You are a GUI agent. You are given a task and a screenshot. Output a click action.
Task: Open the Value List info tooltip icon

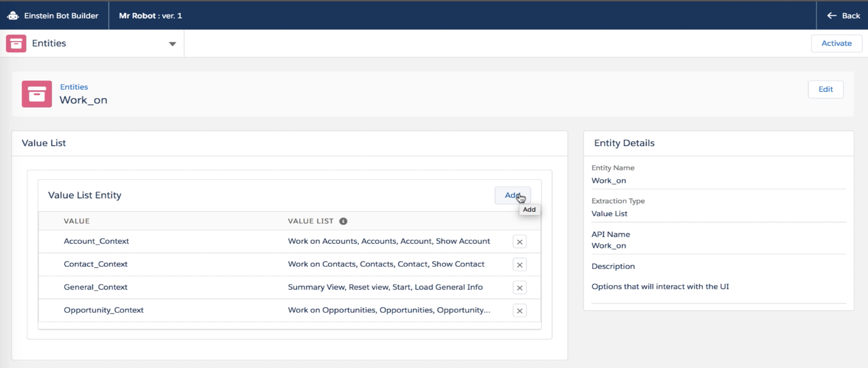click(343, 221)
